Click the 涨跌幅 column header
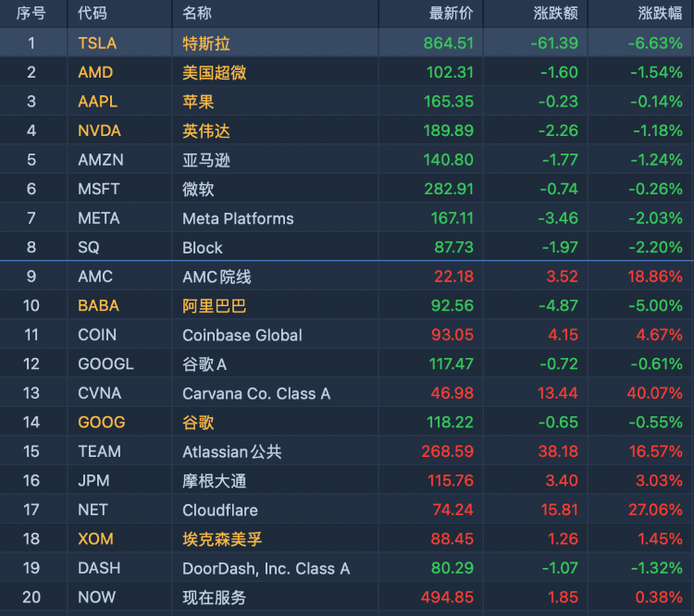Image resolution: width=694 pixels, height=616 pixels. tap(660, 13)
